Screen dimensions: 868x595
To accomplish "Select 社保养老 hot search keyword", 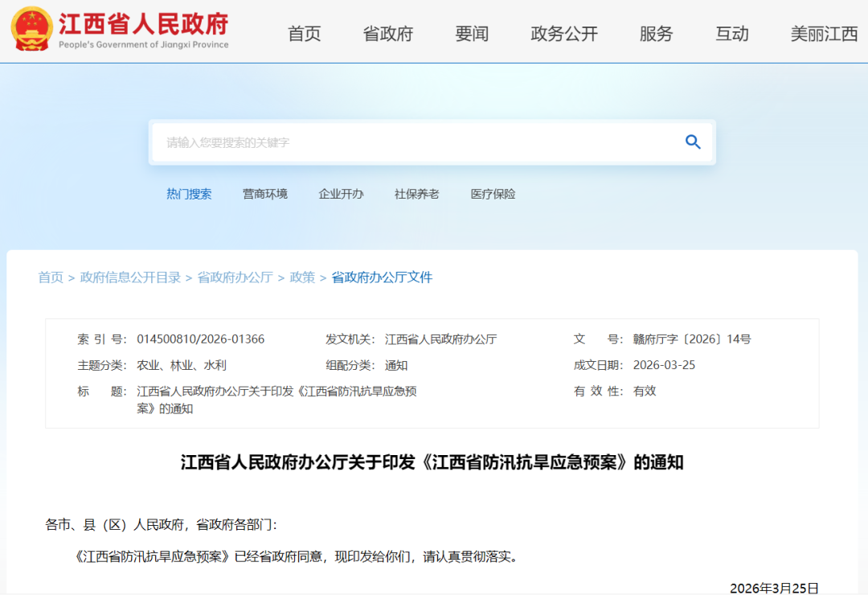I will (416, 193).
